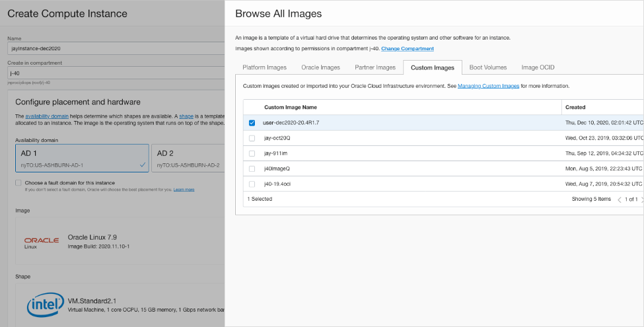Select the Image OCID tab
Screen dimensions: 644x327
[538, 67]
